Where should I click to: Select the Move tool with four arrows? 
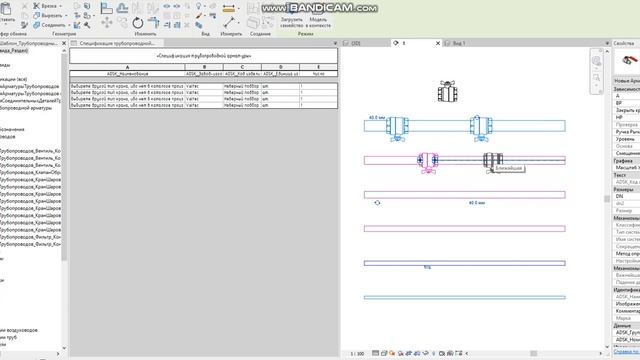[x=107, y=22]
